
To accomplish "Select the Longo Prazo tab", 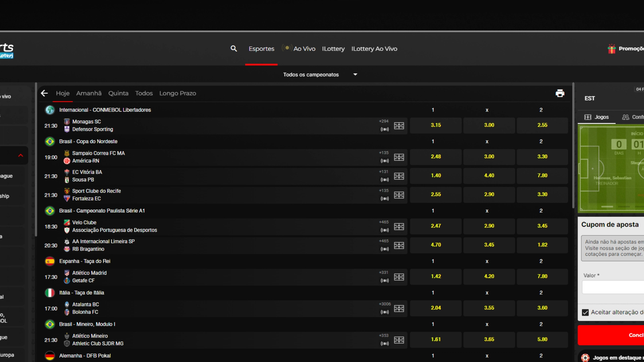I will tap(177, 93).
